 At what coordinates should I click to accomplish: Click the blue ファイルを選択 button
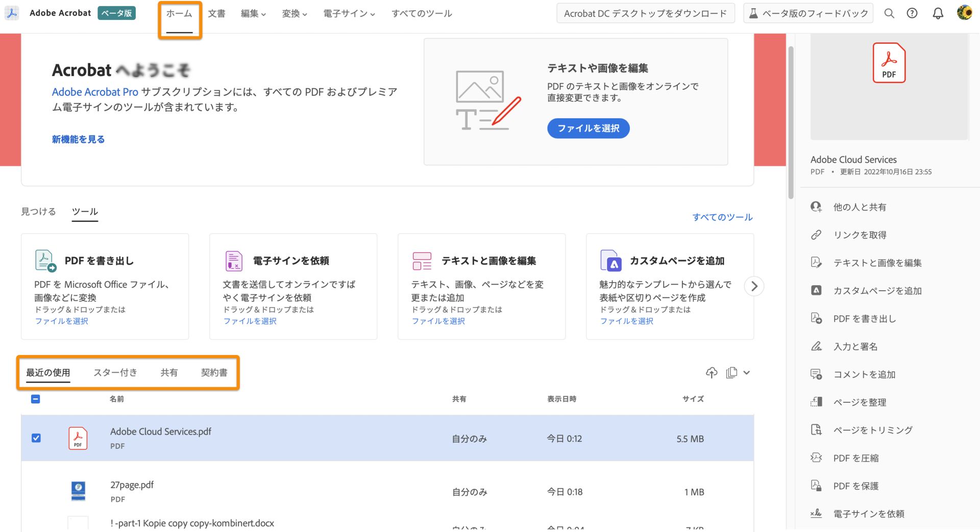pyautogui.click(x=588, y=128)
